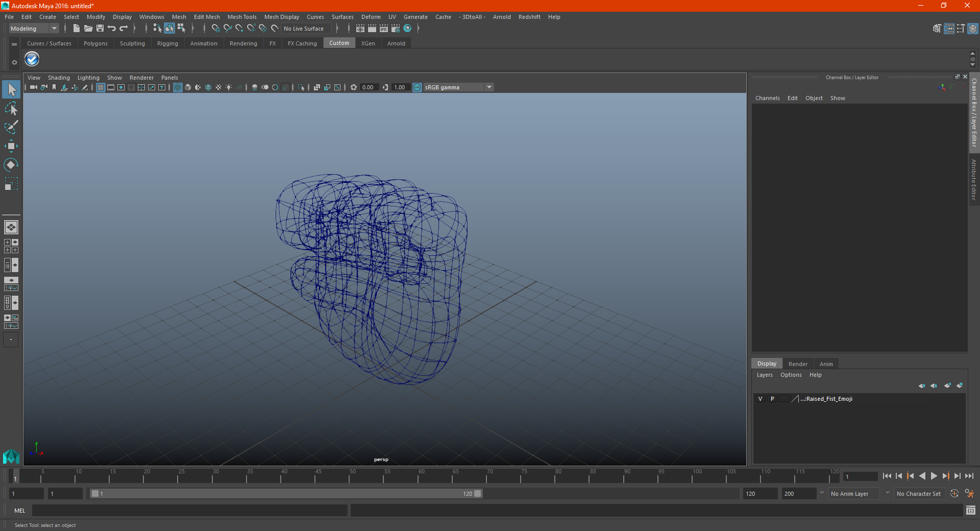
Task: Expand the shelf menu button
Action: (14, 44)
